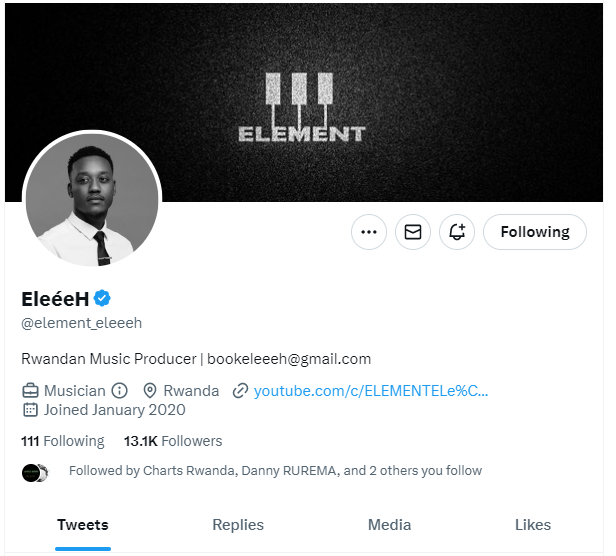Toggle the Following button

click(535, 232)
